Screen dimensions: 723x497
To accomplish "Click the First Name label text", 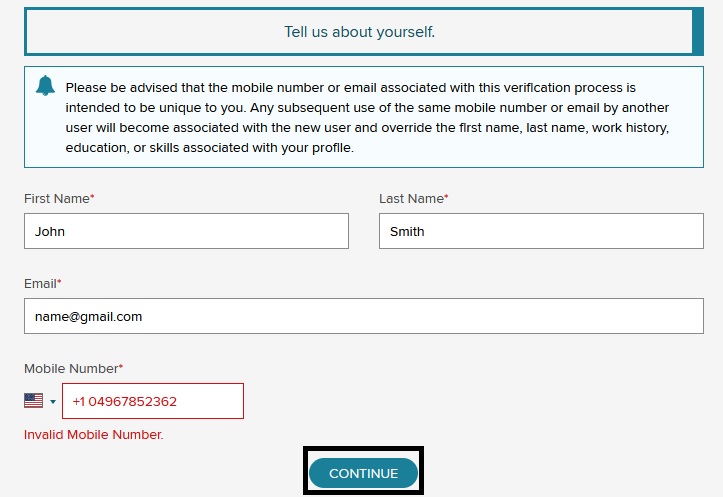I will point(57,199).
